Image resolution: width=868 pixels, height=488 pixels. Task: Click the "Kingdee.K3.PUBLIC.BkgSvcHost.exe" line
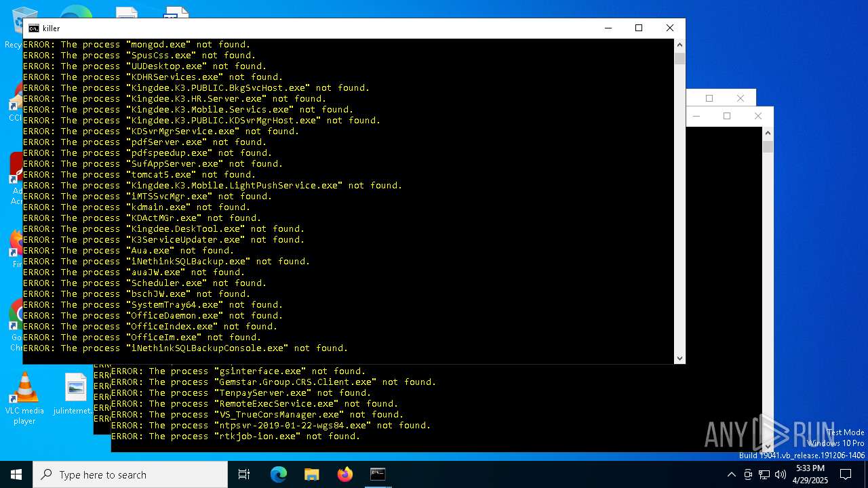coord(196,88)
